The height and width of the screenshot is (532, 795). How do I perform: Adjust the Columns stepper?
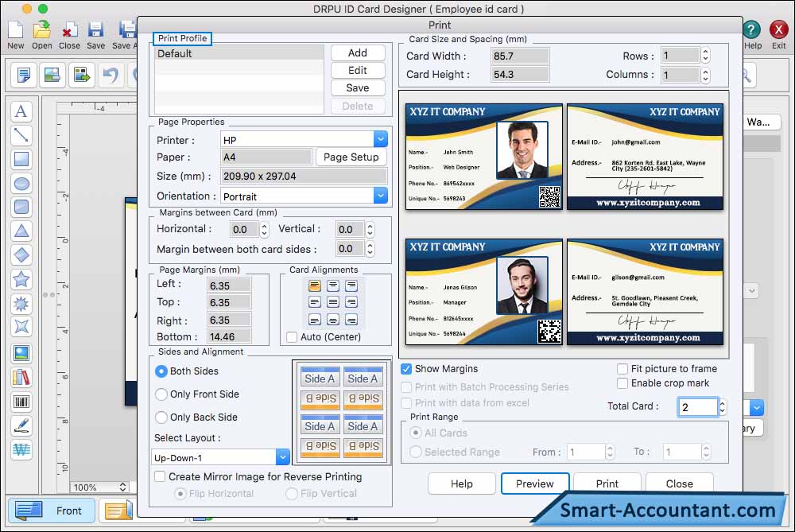[705, 75]
